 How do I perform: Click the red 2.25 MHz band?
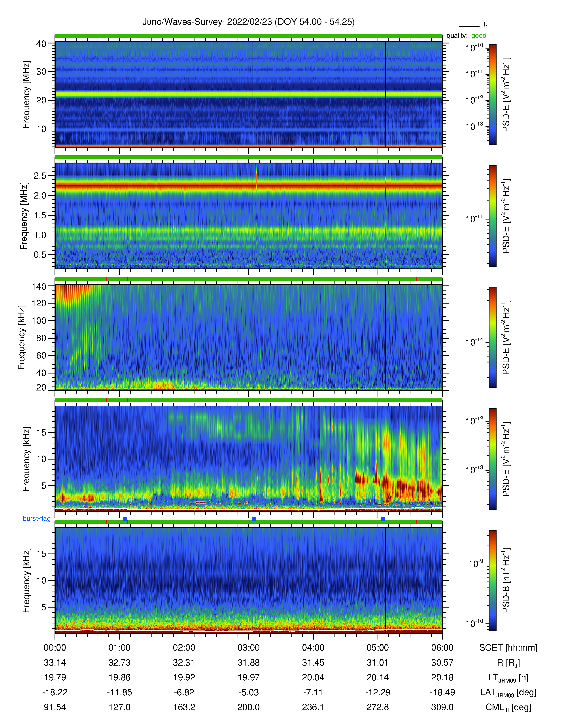pos(248,185)
